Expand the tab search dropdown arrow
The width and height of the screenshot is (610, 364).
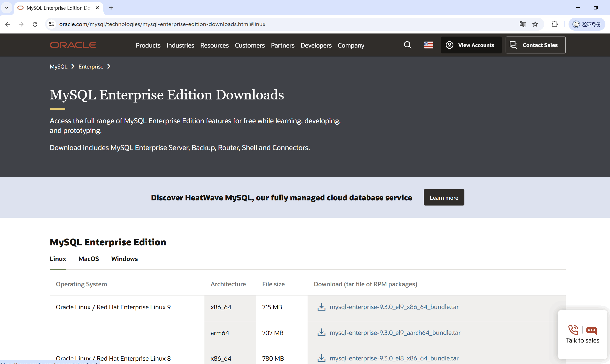(7, 8)
